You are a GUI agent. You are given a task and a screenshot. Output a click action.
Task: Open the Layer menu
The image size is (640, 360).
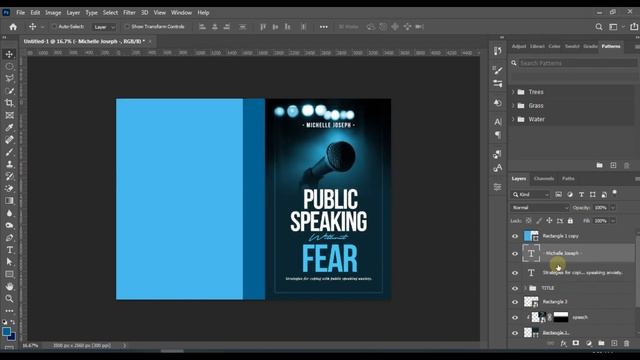73,13
